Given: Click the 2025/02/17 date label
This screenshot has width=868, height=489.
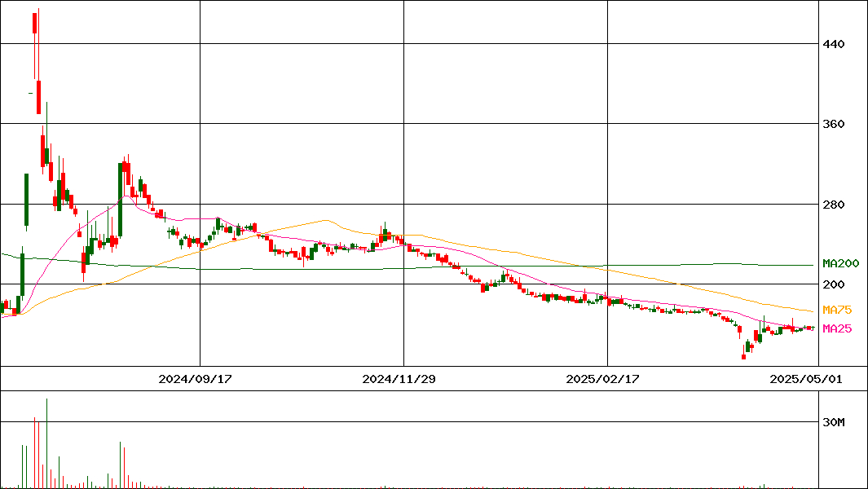Looking at the screenshot, I should [603, 379].
